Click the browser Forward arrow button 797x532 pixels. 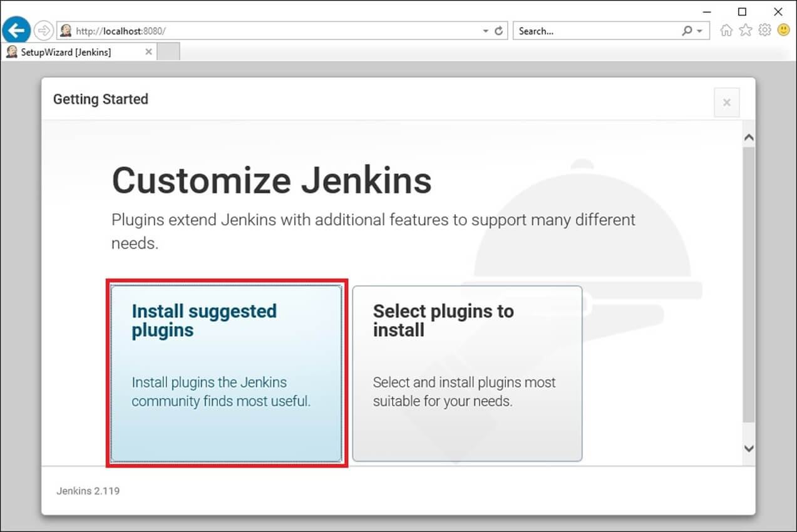click(44, 30)
